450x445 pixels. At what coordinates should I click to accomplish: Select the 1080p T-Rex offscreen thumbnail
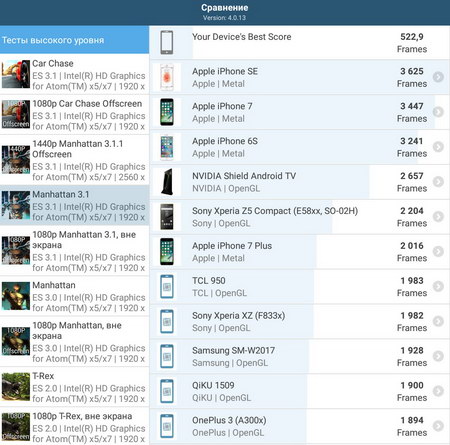pyautogui.click(x=16, y=427)
